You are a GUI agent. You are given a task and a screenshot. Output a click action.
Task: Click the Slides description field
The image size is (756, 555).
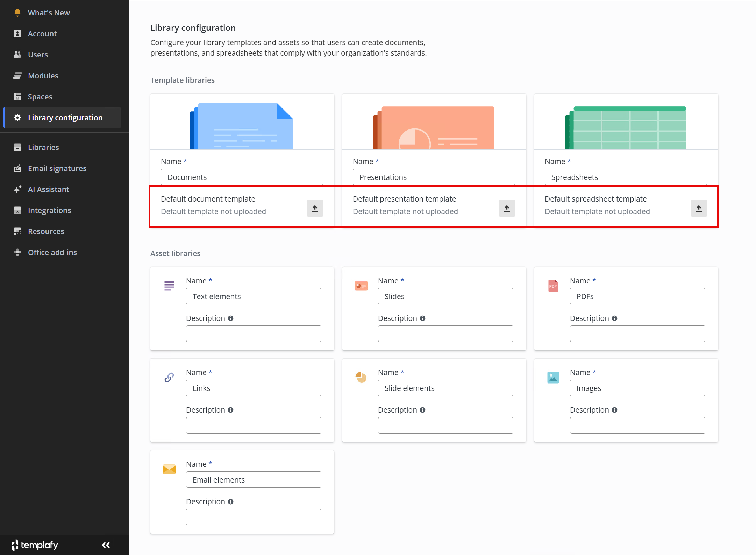[x=445, y=334]
